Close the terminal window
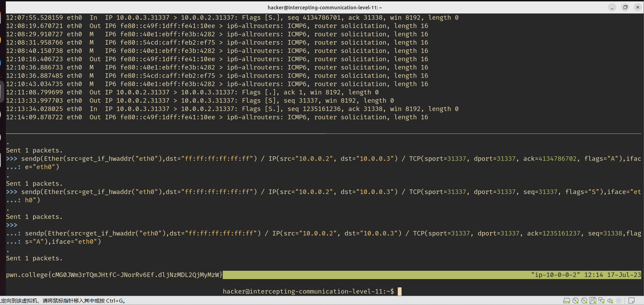This screenshot has height=305, width=644. click(x=638, y=7)
